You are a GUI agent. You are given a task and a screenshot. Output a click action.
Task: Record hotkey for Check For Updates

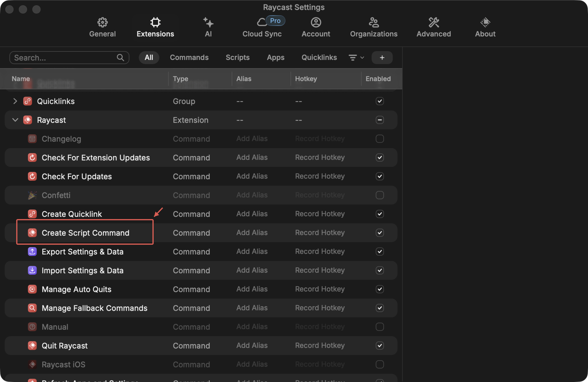[320, 176]
